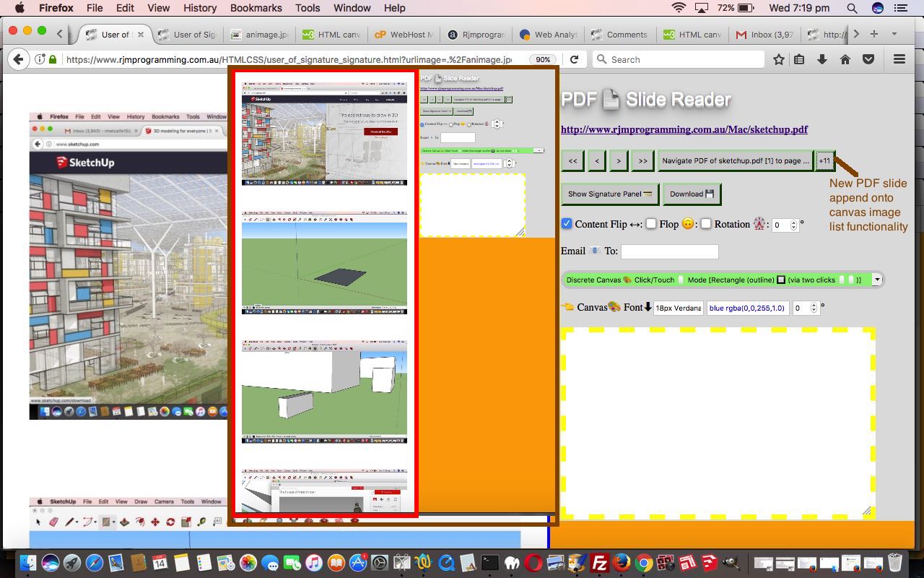Bookmark this page with the star icon
Screen dimensions: 924x578
(778, 59)
